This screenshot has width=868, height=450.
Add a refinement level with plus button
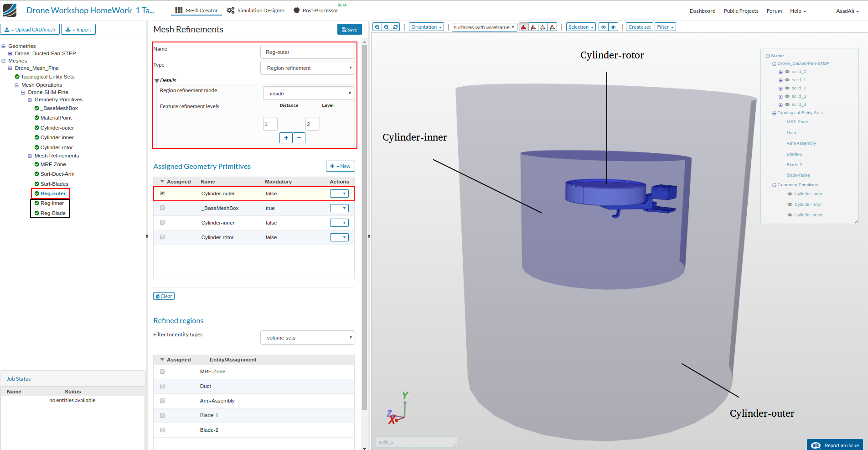286,138
